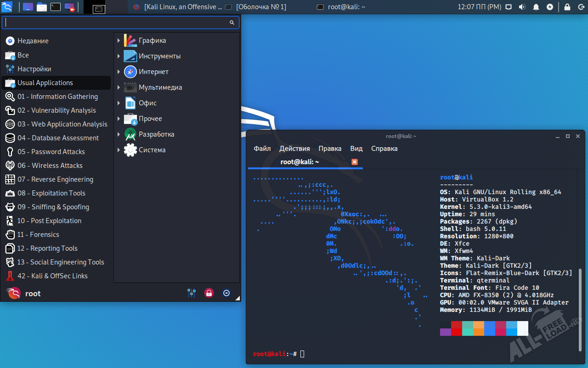This screenshot has width=588, height=368.
Task: Open the Файл menu in qterminal
Action: (262, 149)
